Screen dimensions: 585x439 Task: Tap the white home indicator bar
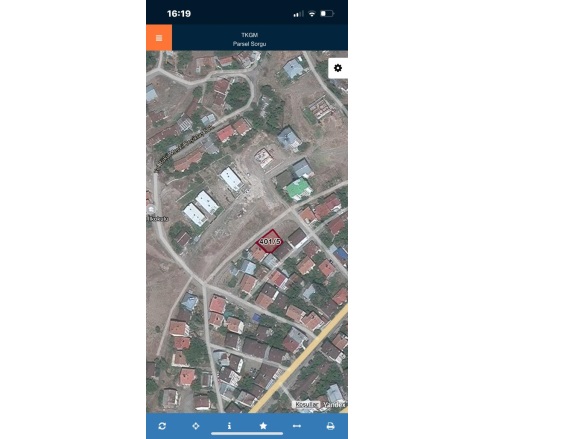[247, 434]
